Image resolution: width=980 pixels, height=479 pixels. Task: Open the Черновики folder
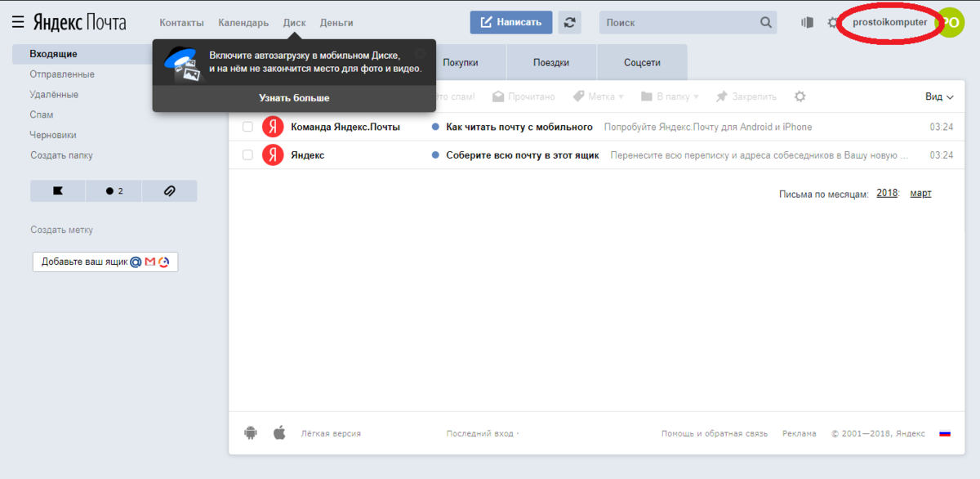(53, 135)
